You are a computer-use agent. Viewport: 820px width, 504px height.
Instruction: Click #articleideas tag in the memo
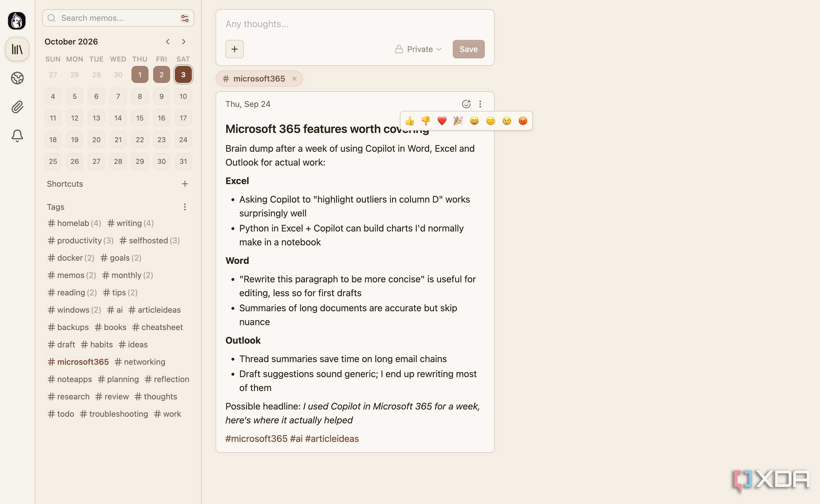(x=332, y=438)
